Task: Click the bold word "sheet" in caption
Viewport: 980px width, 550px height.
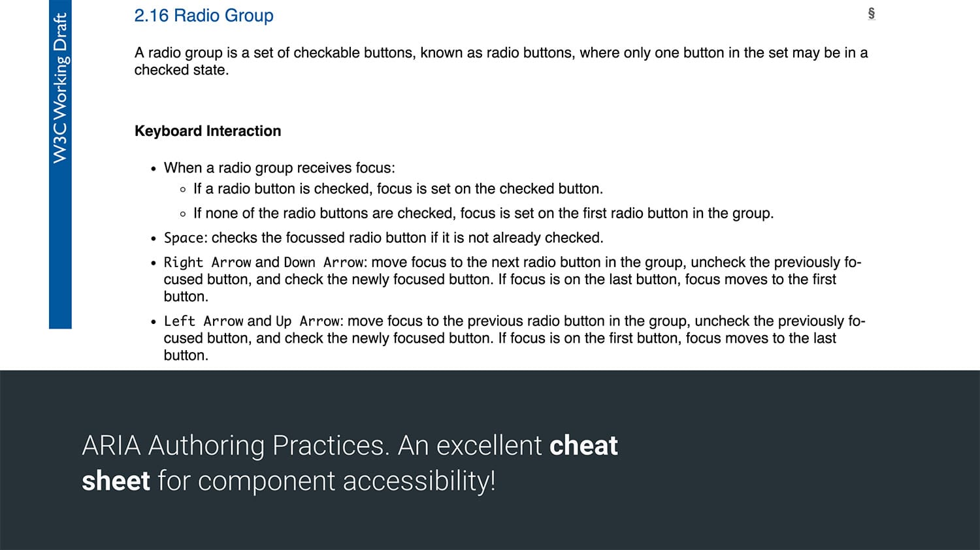Action: pos(116,481)
